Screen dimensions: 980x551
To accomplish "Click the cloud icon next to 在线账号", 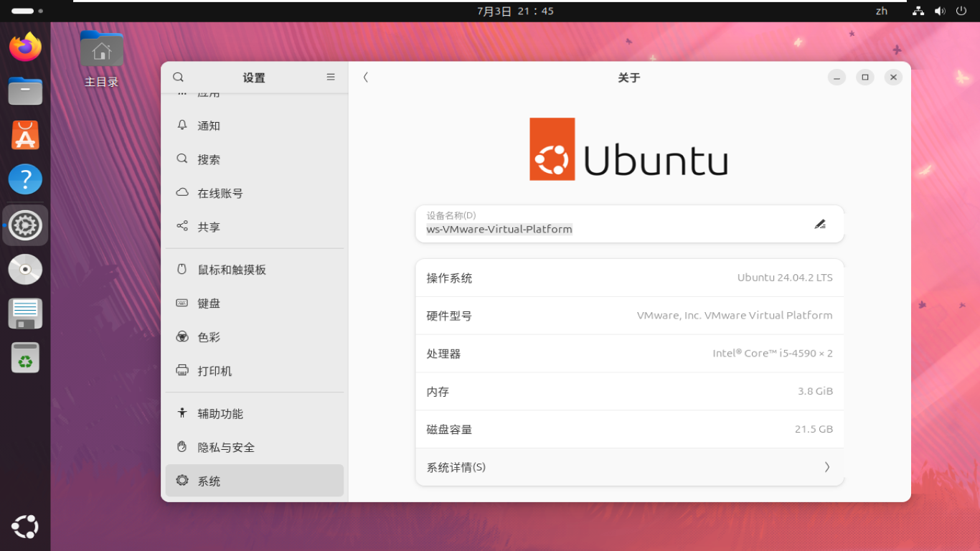I will [x=182, y=192].
